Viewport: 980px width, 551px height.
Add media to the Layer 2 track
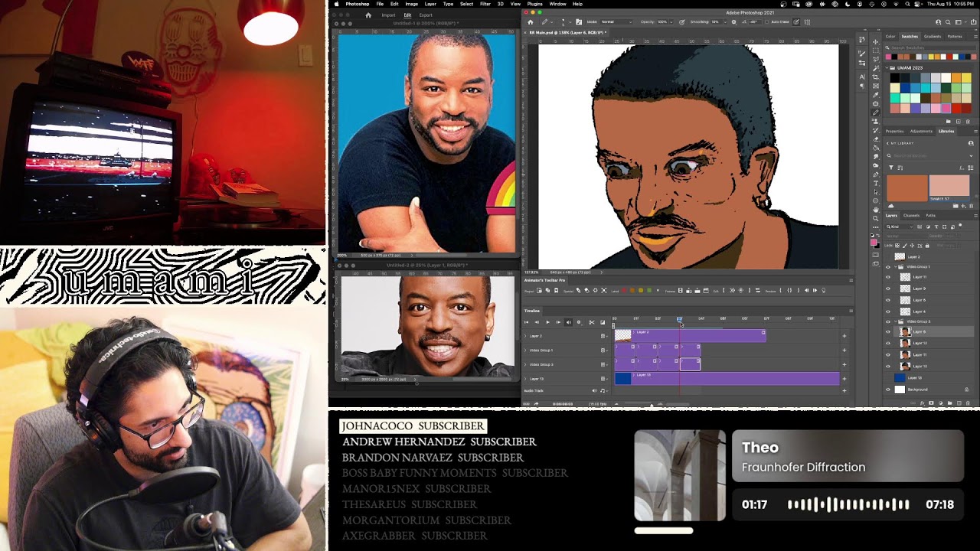pos(844,336)
